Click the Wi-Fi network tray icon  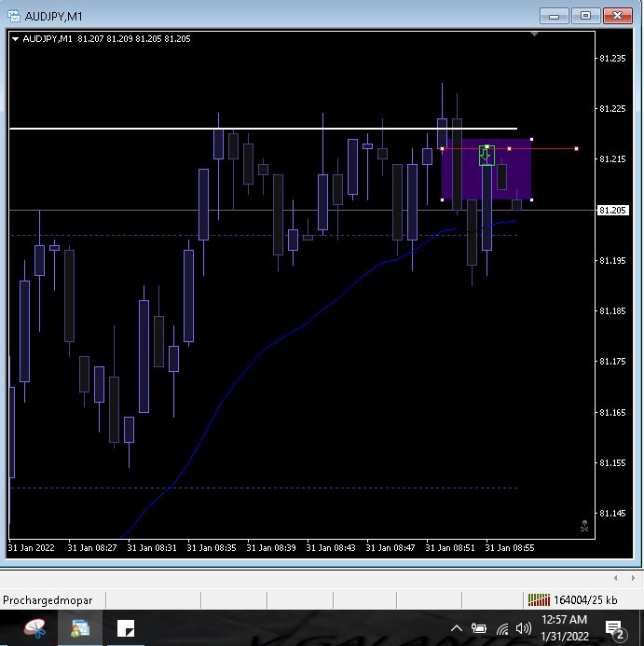[502, 628]
